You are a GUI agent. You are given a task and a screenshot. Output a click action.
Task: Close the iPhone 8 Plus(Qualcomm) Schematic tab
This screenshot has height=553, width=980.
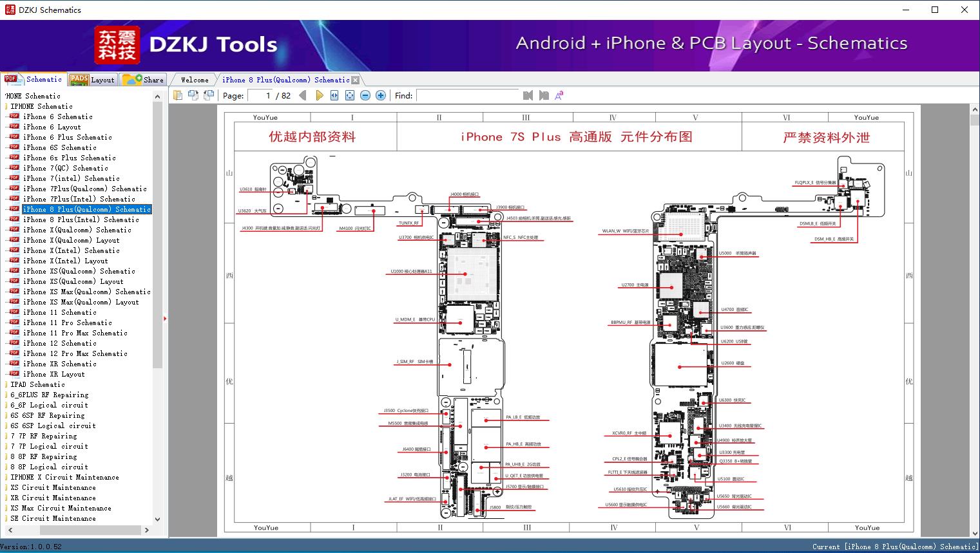pos(355,80)
